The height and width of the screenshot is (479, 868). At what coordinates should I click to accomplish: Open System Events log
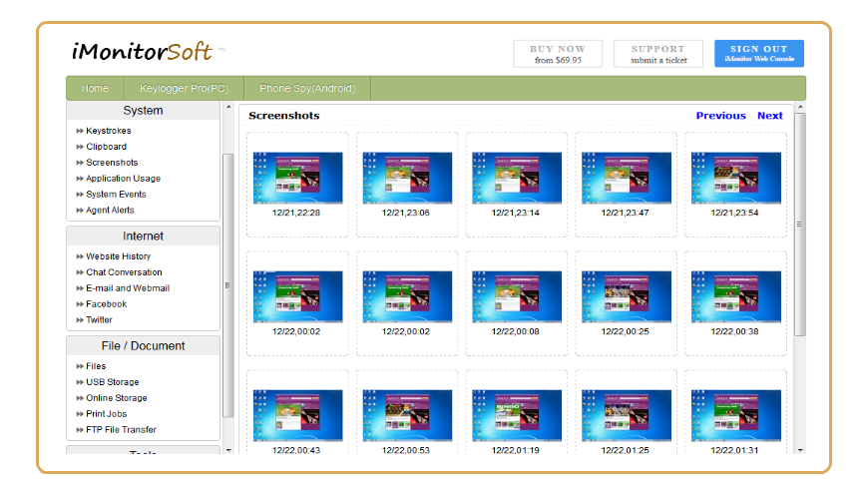tap(116, 195)
